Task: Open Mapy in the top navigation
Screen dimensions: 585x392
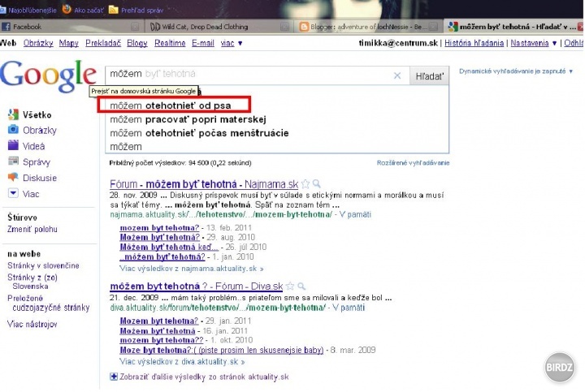Action: [68, 43]
